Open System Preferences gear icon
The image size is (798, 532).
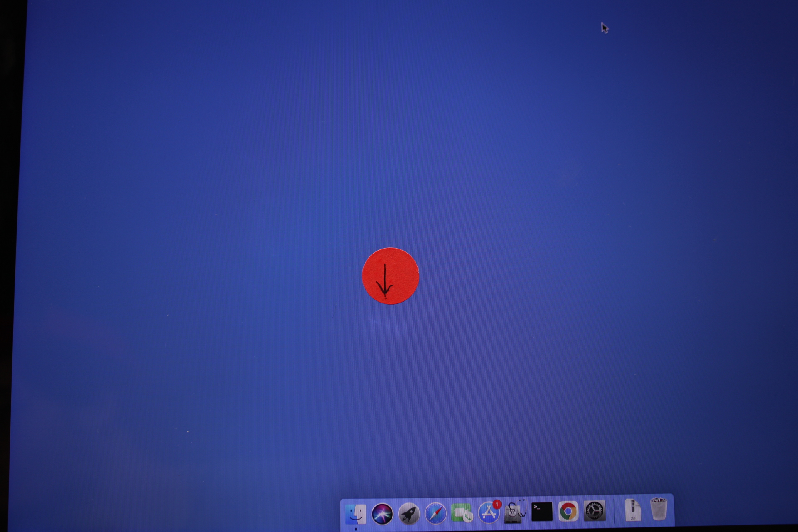[595, 511]
